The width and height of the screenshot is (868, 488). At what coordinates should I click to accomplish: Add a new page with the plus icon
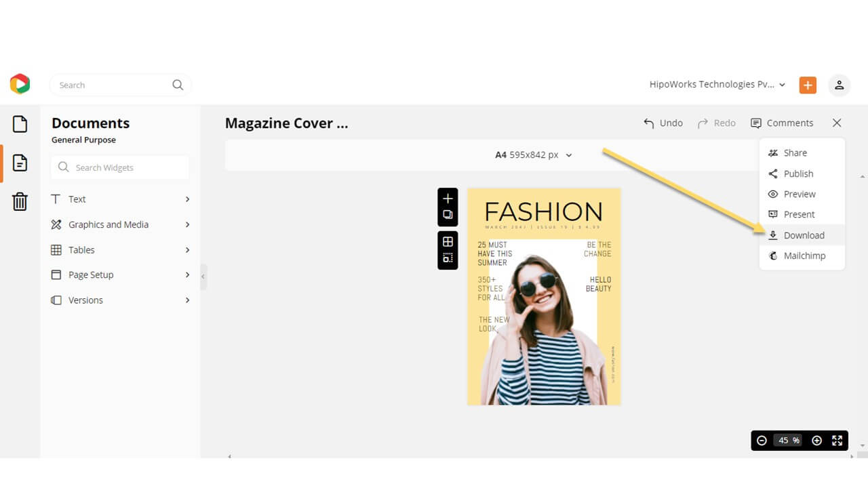pyautogui.click(x=448, y=199)
